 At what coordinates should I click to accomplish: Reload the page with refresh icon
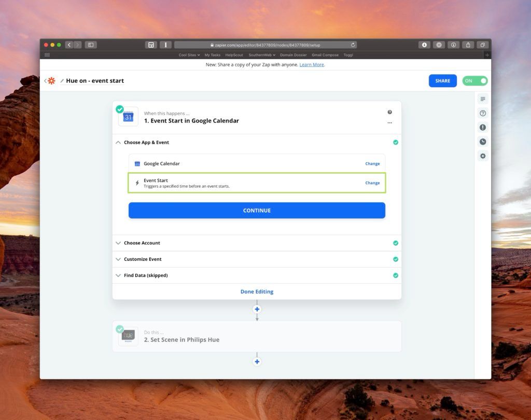pyautogui.click(x=353, y=45)
